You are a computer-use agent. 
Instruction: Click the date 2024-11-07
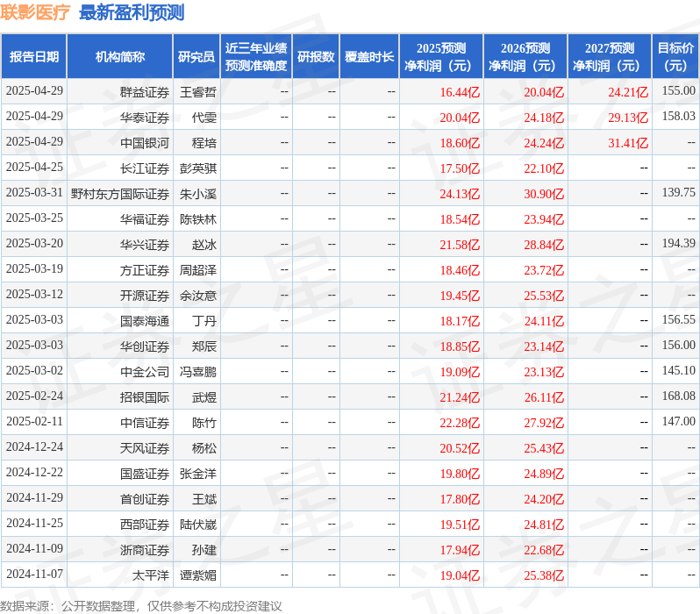point(34,575)
